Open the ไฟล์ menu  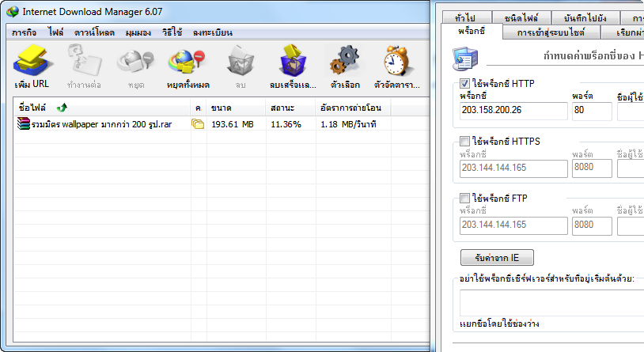55,32
